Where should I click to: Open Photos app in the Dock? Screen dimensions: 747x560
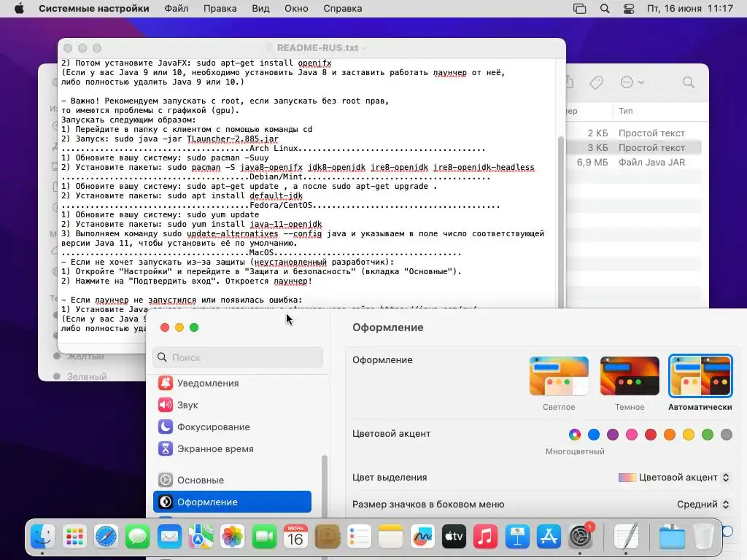(233, 537)
